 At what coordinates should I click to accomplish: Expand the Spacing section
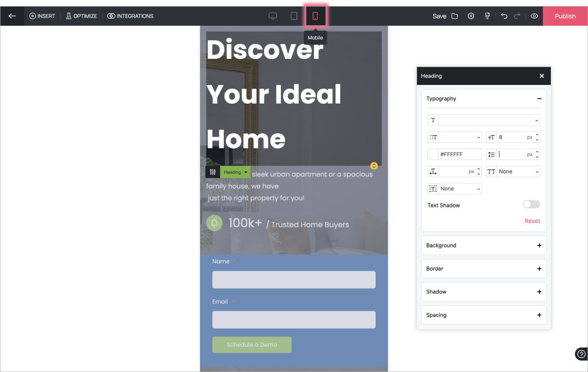click(484, 315)
